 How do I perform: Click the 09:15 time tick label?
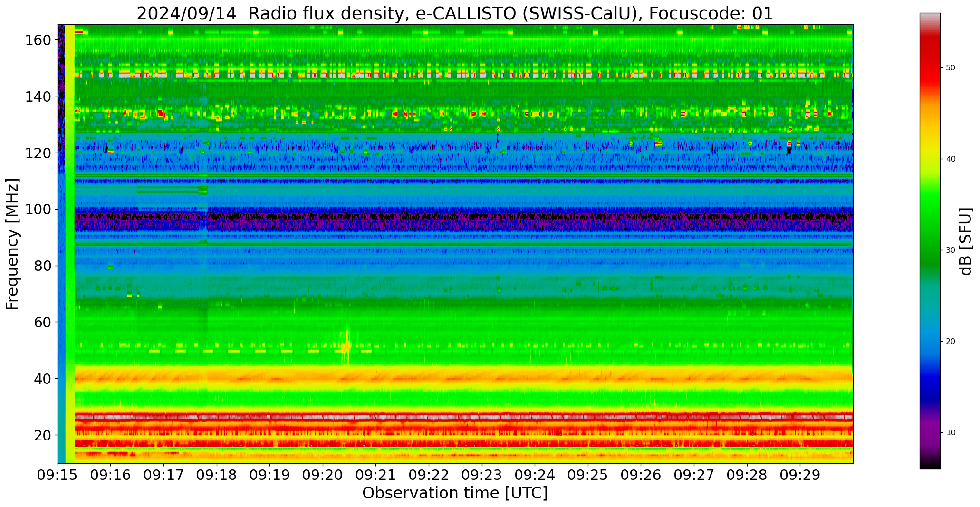(x=58, y=475)
